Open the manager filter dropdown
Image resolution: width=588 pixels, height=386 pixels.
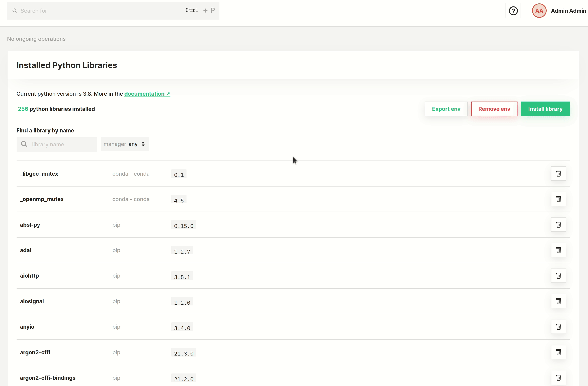point(125,144)
